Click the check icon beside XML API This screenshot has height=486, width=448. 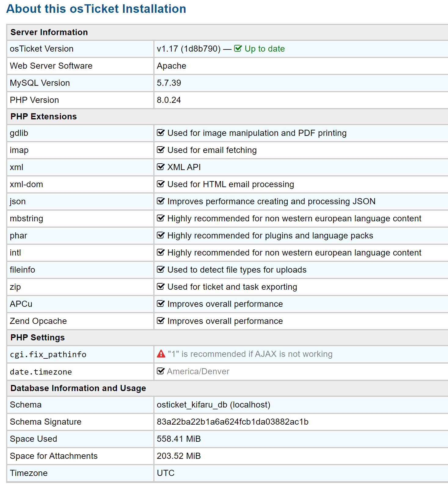[161, 167]
